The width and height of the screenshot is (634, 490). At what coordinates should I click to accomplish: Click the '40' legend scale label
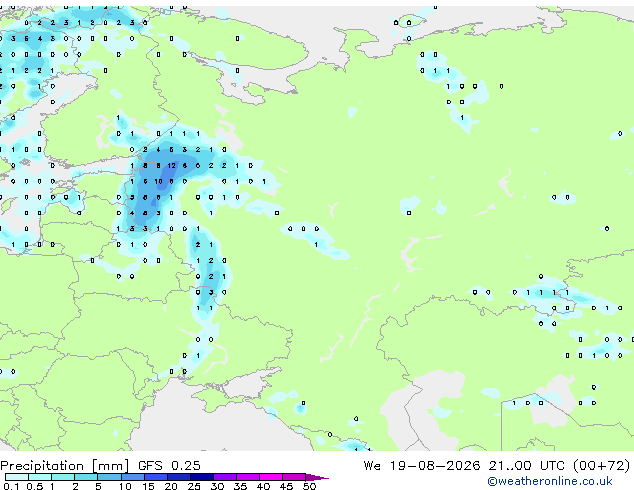coord(263,486)
